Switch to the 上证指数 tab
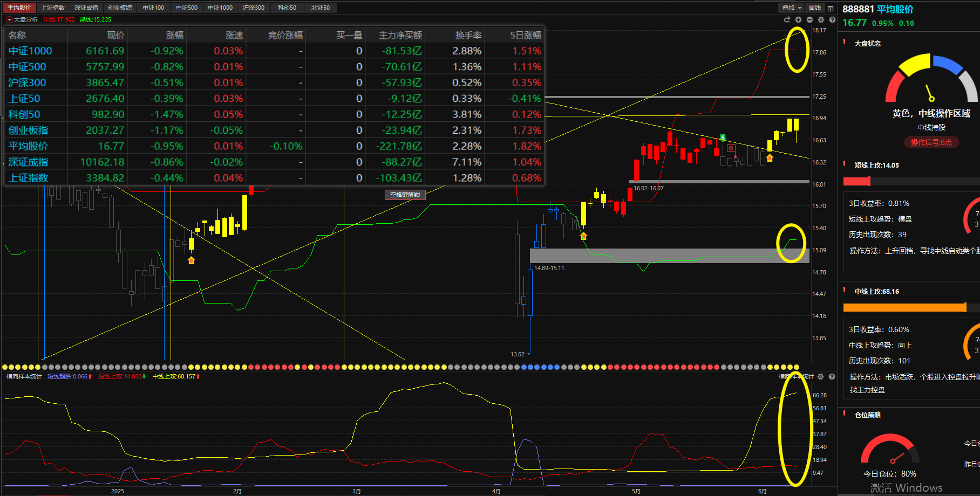 click(53, 8)
